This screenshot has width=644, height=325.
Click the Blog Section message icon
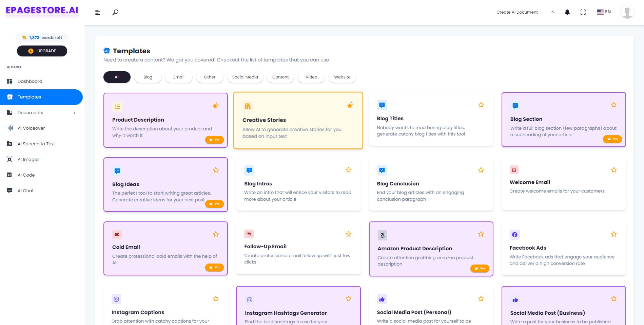click(x=515, y=106)
